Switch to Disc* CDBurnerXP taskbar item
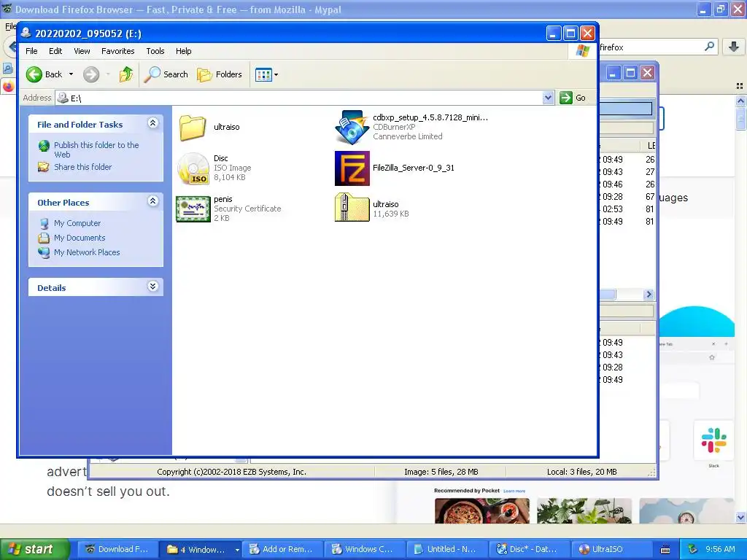747x560 pixels. click(x=529, y=549)
